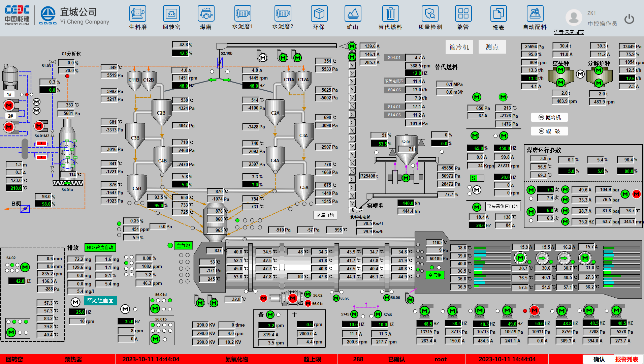Click the 超上限 alarm status
The width and height of the screenshot is (644, 364).
coord(312,359)
